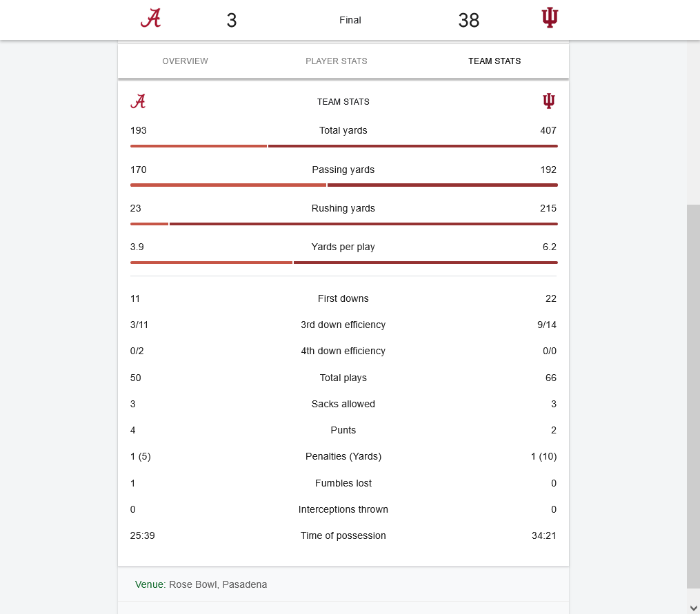The image size is (700, 614).
Task: Click the Alabama logo in score header
Action: 151,19
